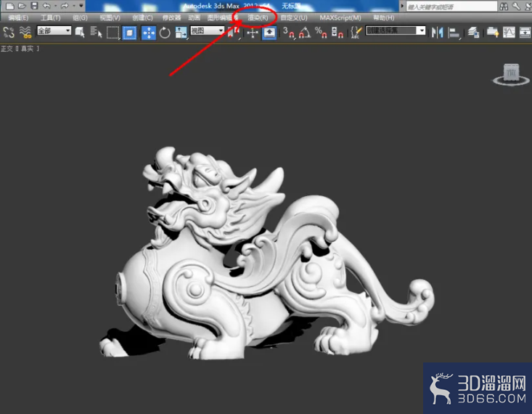Activate the Select and Scale tool
The height and width of the screenshot is (414, 532).
pos(181,33)
